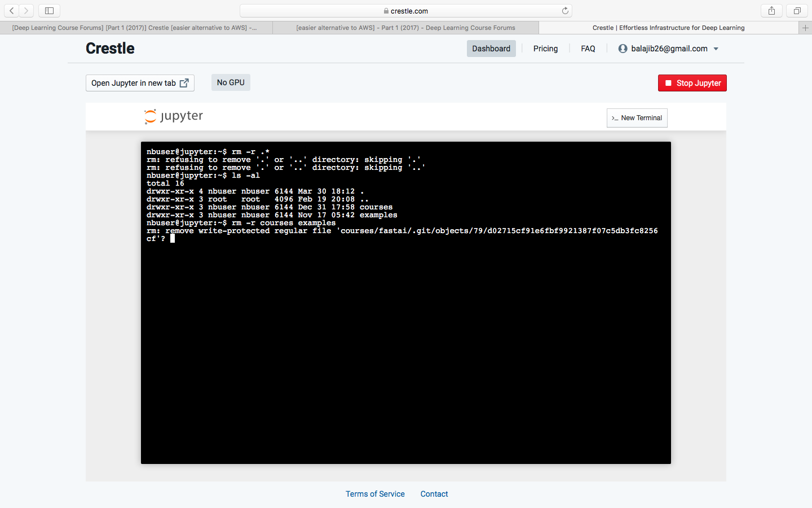Go to the Pricing page
The image size is (812, 508).
click(x=545, y=49)
